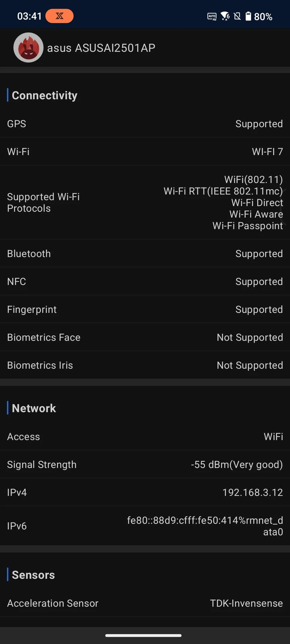Tap the GPS Supported row

[145, 124]
